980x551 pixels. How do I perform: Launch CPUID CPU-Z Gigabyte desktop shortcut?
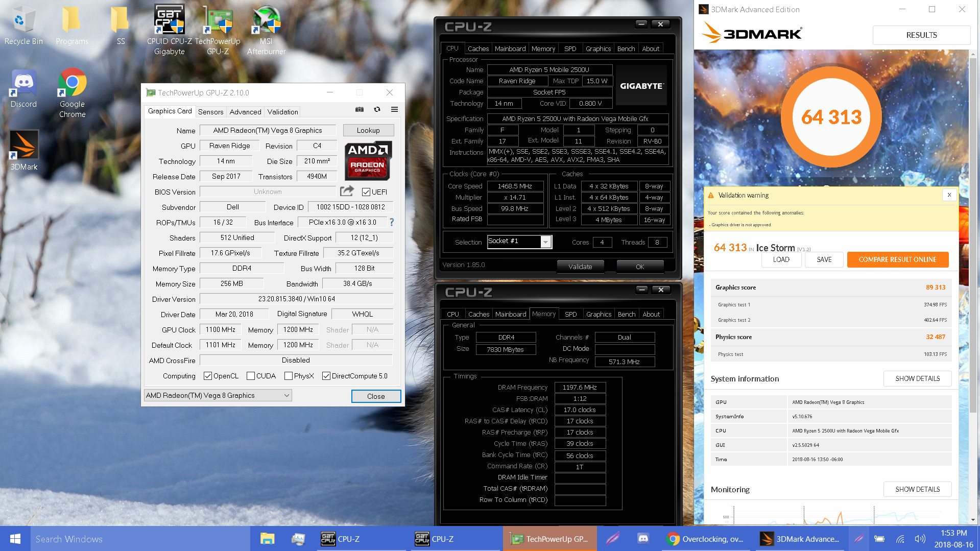coord(170,30)
